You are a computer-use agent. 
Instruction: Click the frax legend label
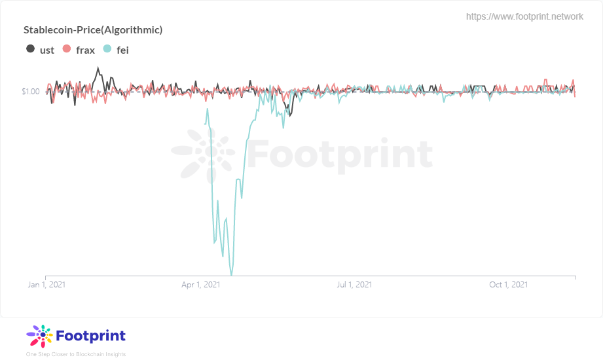[x=85, y=50]
